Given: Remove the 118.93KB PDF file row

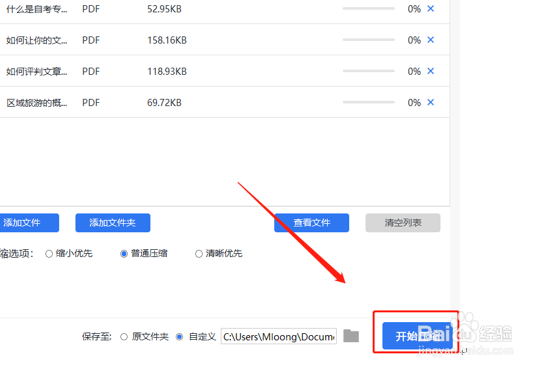Looking at the screenshot, I should [x=430, y=71].
